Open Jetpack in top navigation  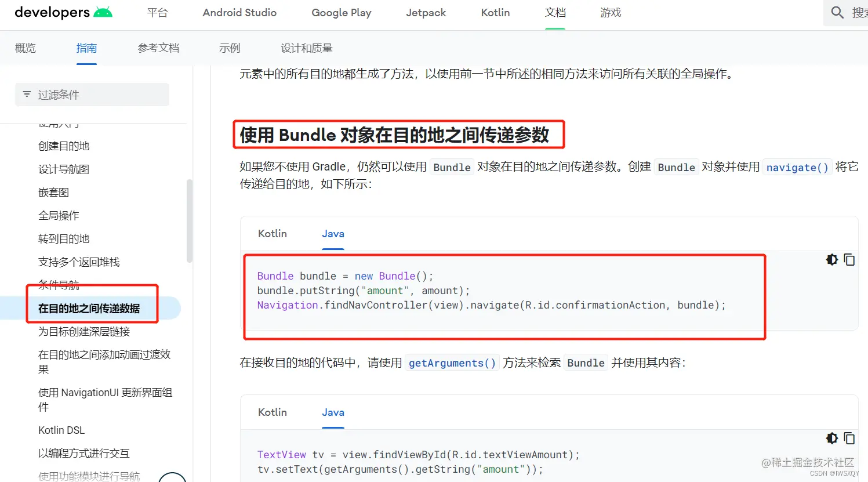tap(426, 13)
